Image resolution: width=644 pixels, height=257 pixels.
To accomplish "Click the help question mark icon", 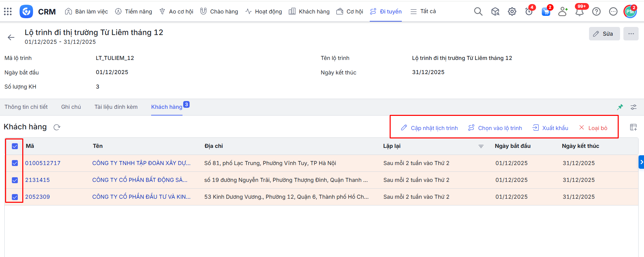I will [x=596, y=11].
